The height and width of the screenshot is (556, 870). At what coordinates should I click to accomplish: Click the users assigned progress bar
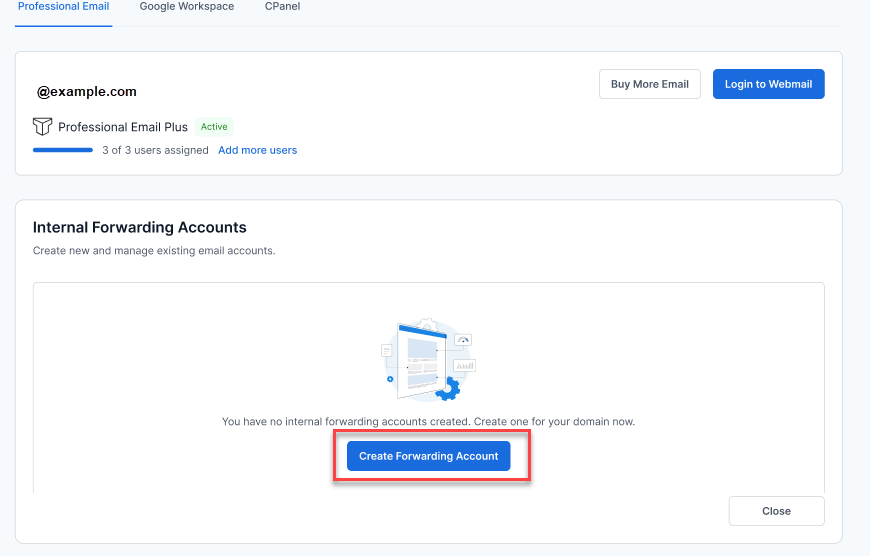63,150
